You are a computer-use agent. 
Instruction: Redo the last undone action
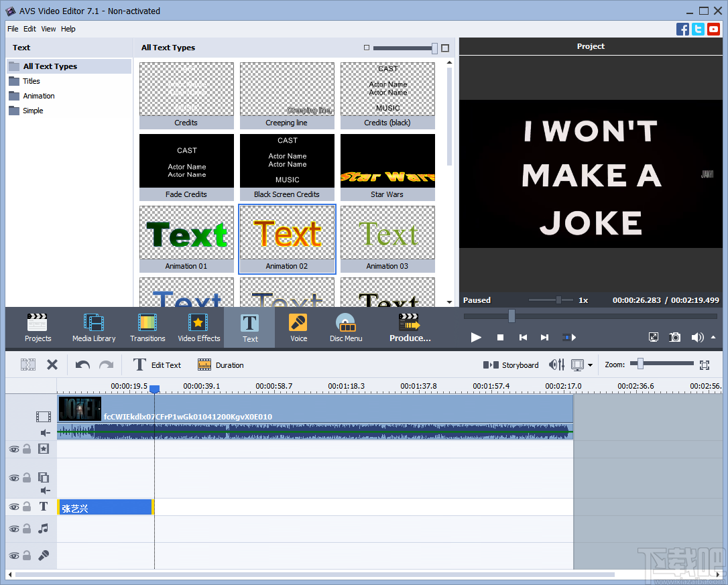pyautogui.click(x=107, y=365)
